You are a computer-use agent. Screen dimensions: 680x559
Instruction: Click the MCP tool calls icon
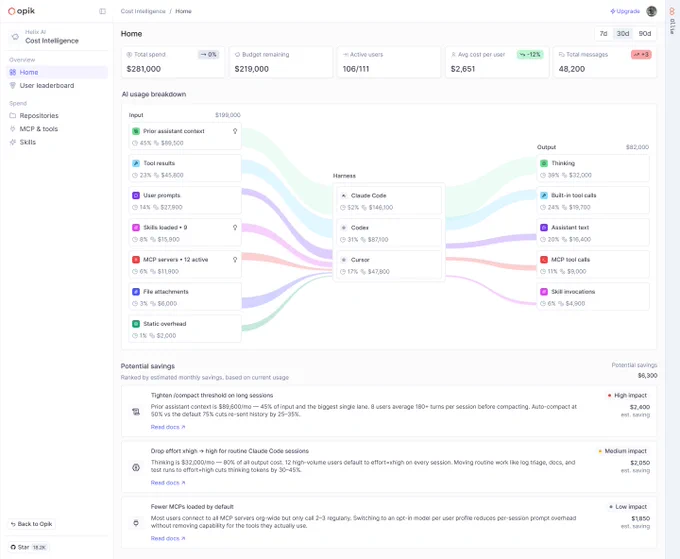click(544, 259)
